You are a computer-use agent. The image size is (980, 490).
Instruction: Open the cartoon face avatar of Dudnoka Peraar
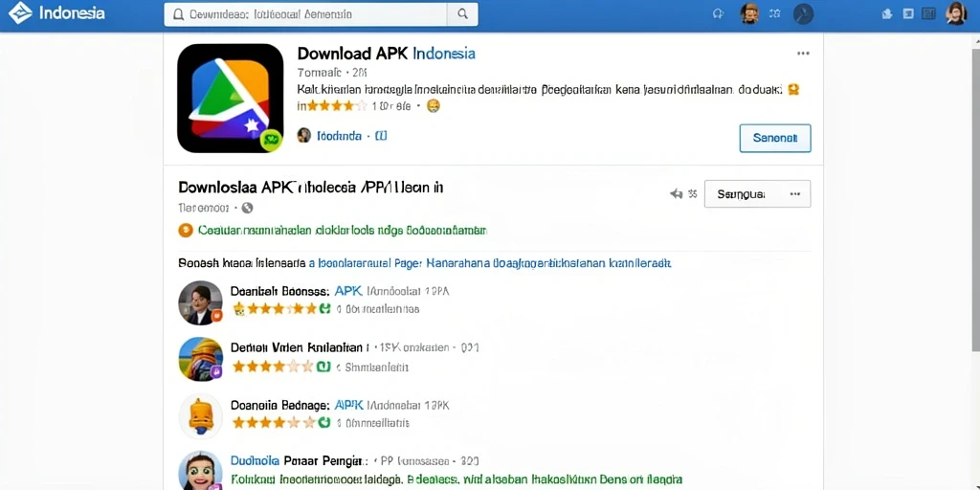click(x=201, y=470)
